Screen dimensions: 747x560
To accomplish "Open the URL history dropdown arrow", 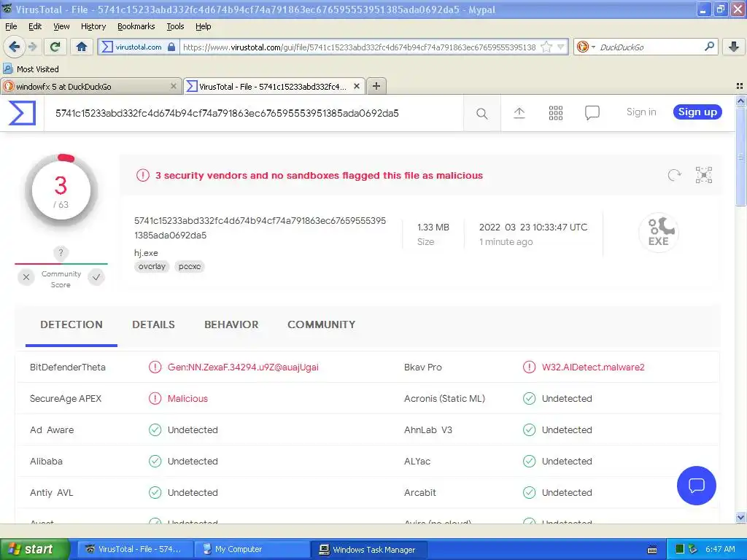I will 561,47.
